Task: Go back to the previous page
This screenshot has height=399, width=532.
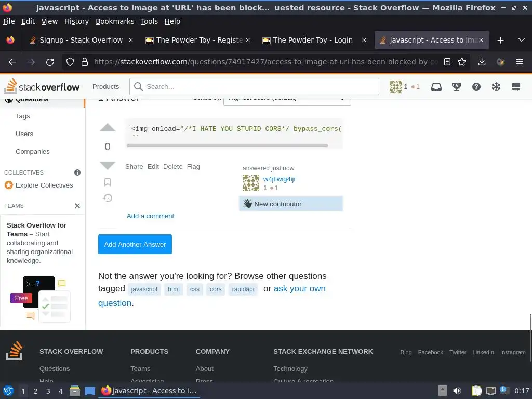Action: pos(12,62)
